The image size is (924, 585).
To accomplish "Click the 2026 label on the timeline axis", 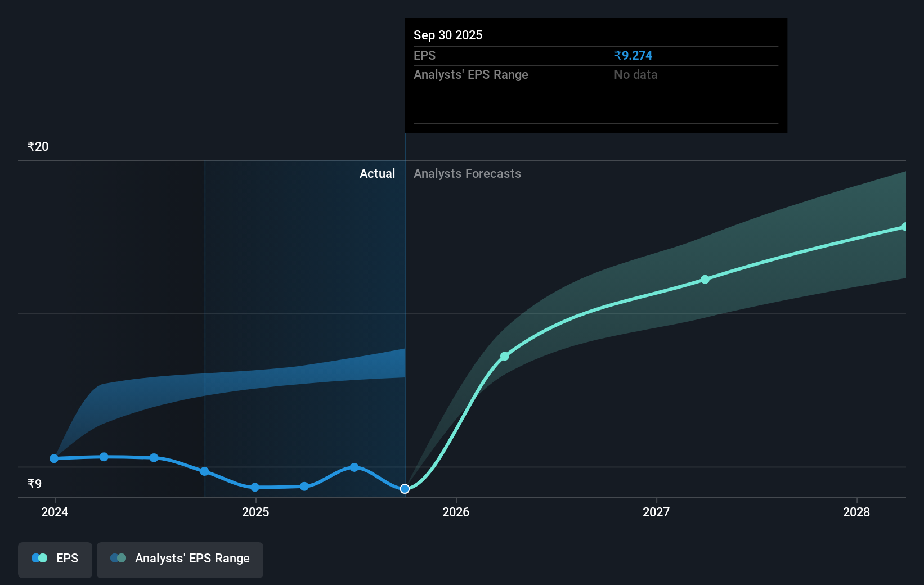I will 456,512.
